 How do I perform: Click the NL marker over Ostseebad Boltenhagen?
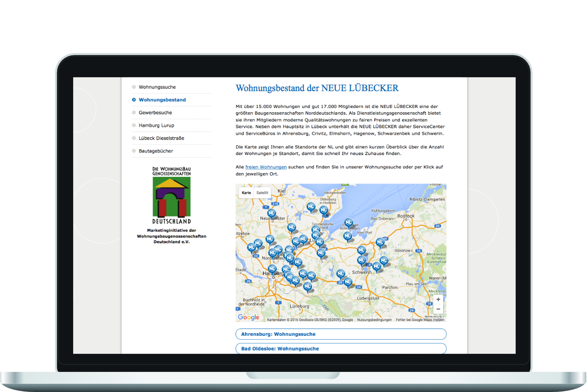point(349,223)
